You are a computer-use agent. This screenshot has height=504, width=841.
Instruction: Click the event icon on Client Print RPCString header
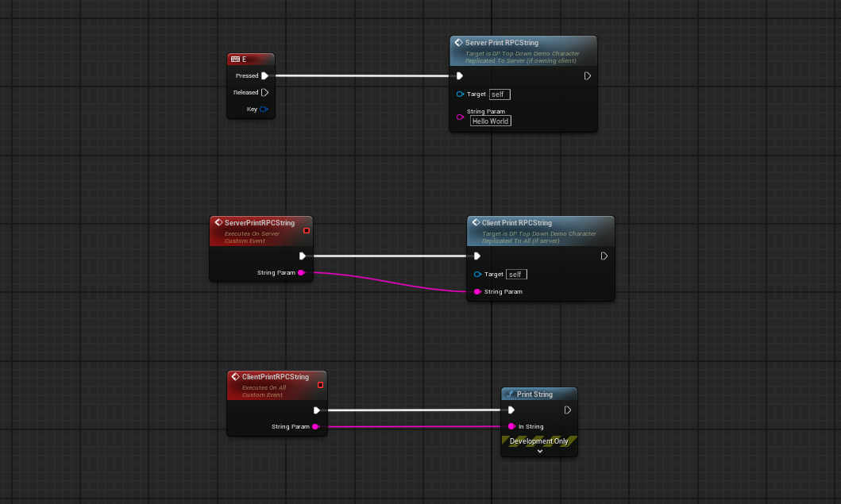tap(475, 223)
